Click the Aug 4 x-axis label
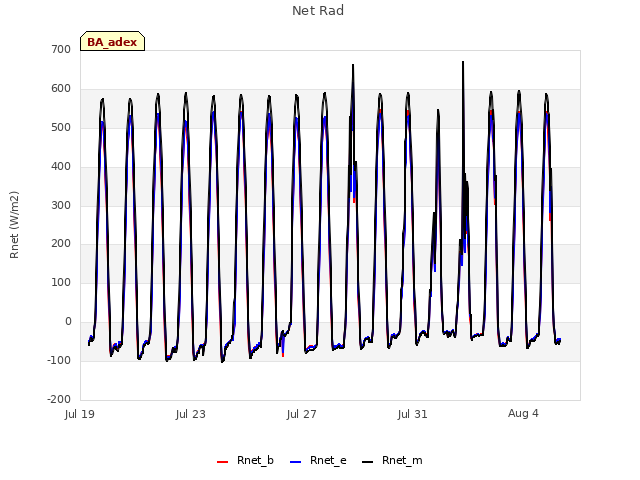 pos(523,413)
